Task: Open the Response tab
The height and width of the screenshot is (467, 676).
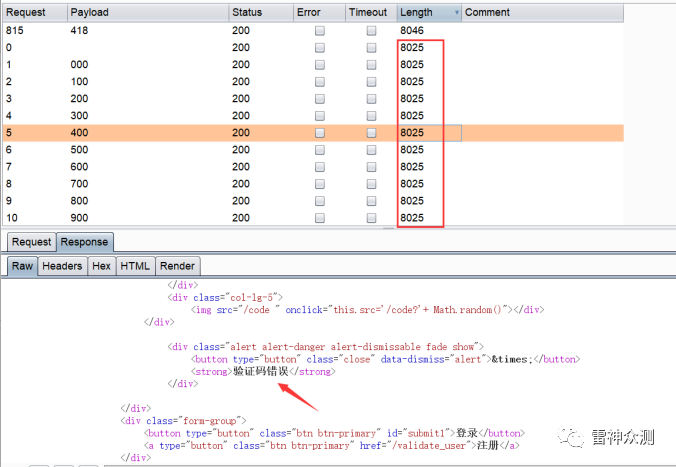Action: pos(84,242)
